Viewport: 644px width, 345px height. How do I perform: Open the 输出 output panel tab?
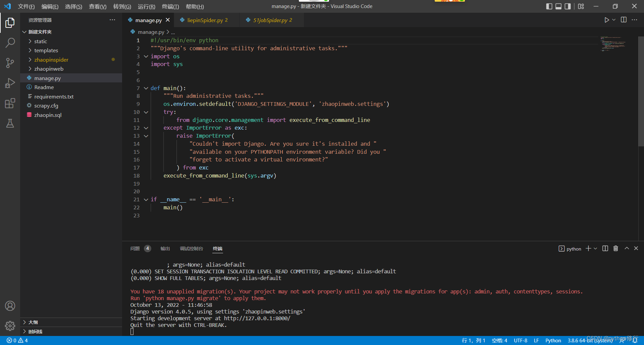pyautogui.click(x=165, y=249)
